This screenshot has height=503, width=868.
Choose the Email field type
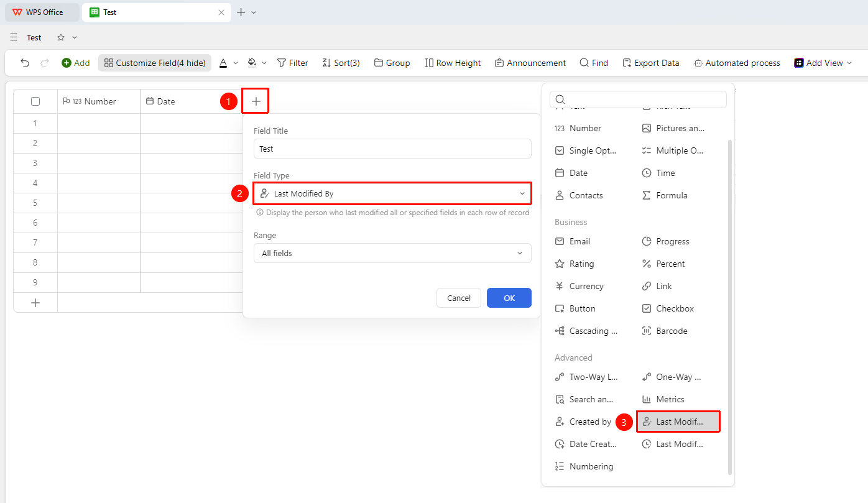(572, 241)
